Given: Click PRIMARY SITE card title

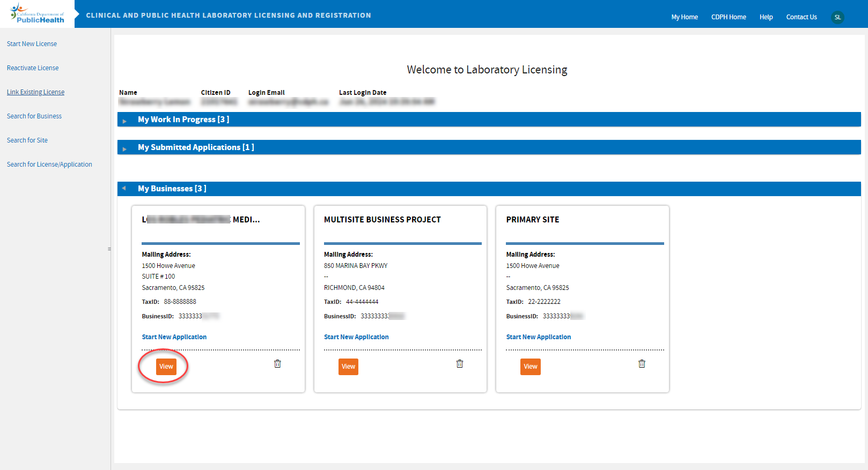Looking at the screenshot, I should (x=533, y=220).
